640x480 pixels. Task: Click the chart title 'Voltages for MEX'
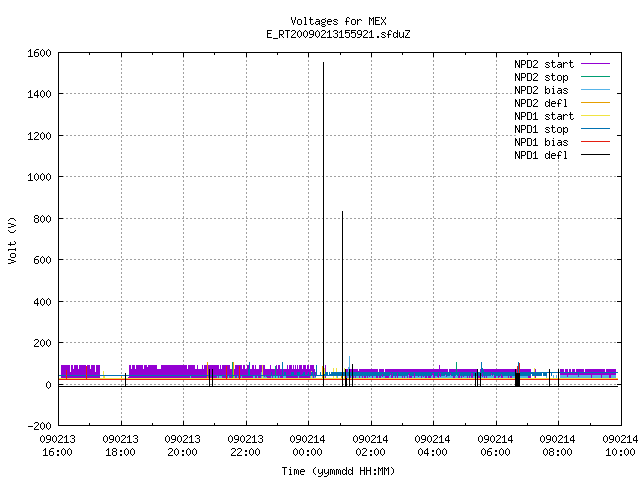click(338, 21)
